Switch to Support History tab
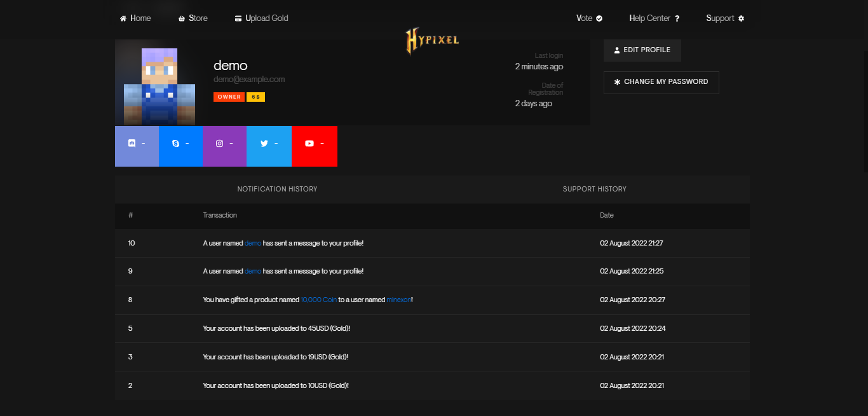The image size is (868, 416). point(595,190)
